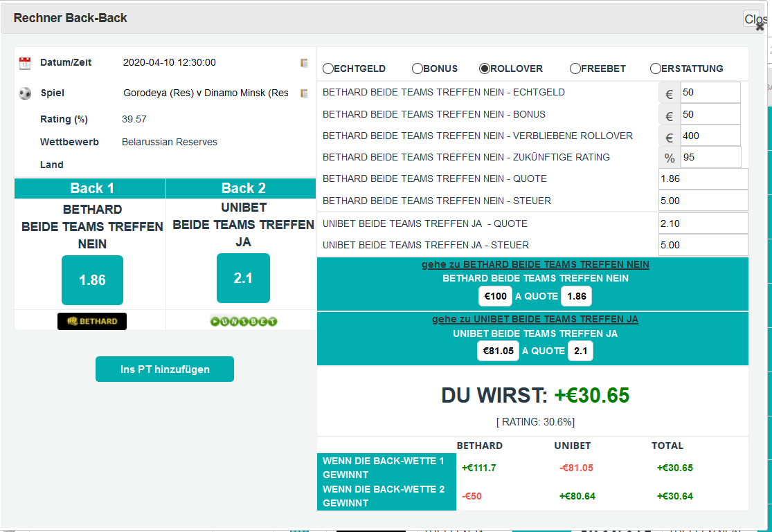
Task: Follow the gehe zu BETHARD BEIDE TEAMS TREFFEN NEIN link
Action: point(535,265)
